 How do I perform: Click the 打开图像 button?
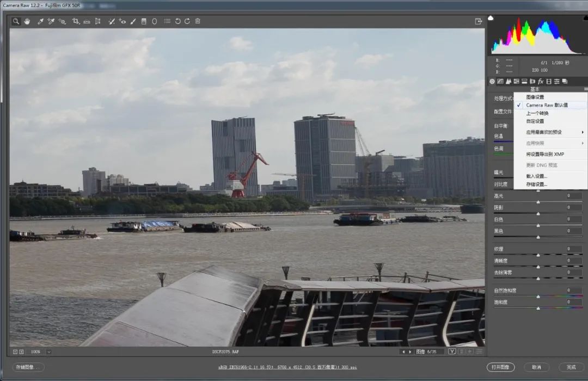(500, 367)
